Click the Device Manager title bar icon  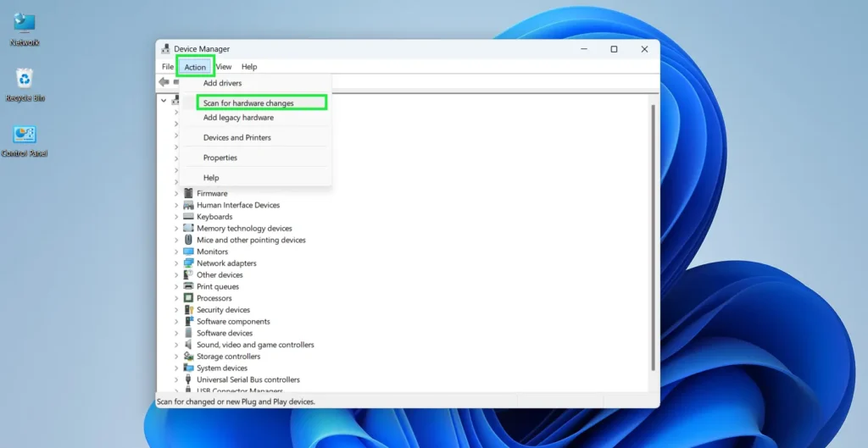pyautogui.click(x=165, y=48)
